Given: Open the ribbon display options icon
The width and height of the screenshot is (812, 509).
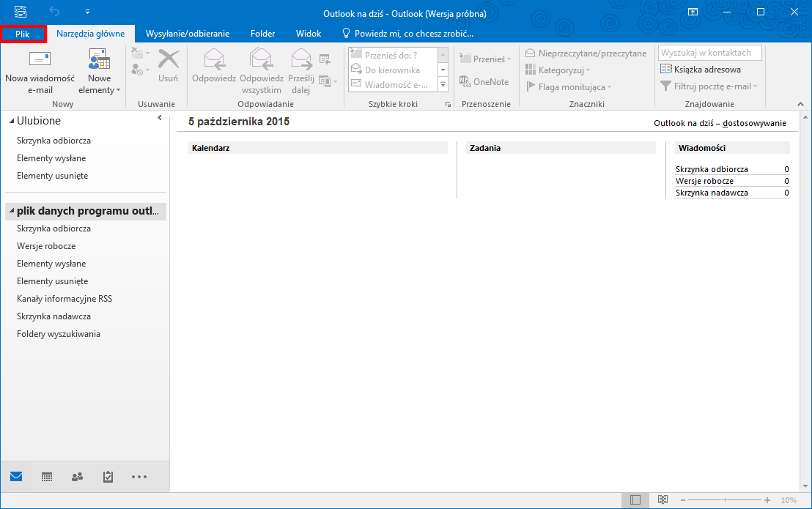Looking at the screenshot, I should pos(693,12).
